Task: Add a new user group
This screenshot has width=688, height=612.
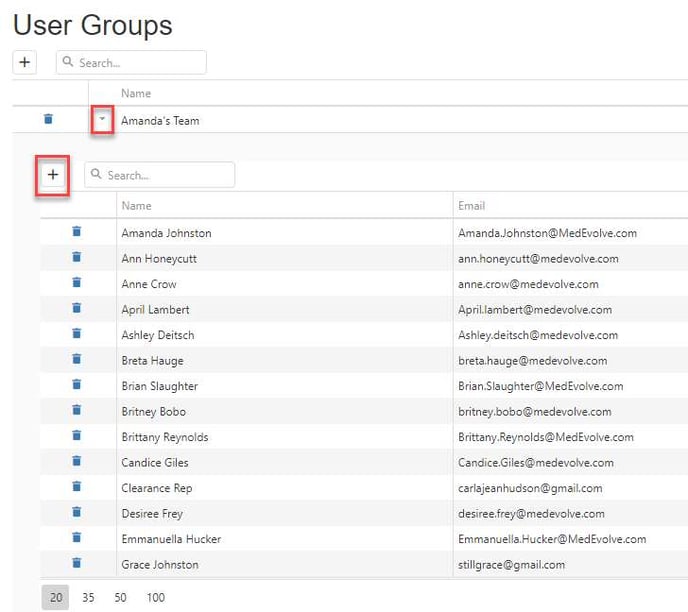Action: pyautogui.click(x=25, y=62)
